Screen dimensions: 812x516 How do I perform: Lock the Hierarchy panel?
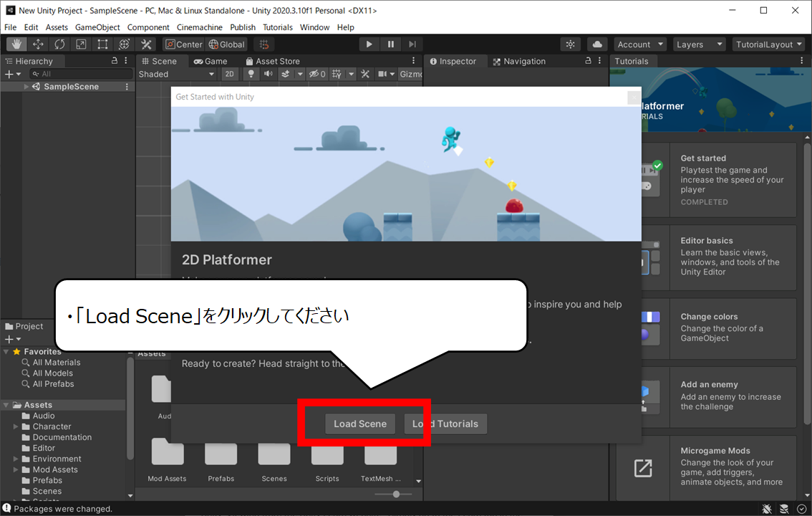(x=115, y=61)
